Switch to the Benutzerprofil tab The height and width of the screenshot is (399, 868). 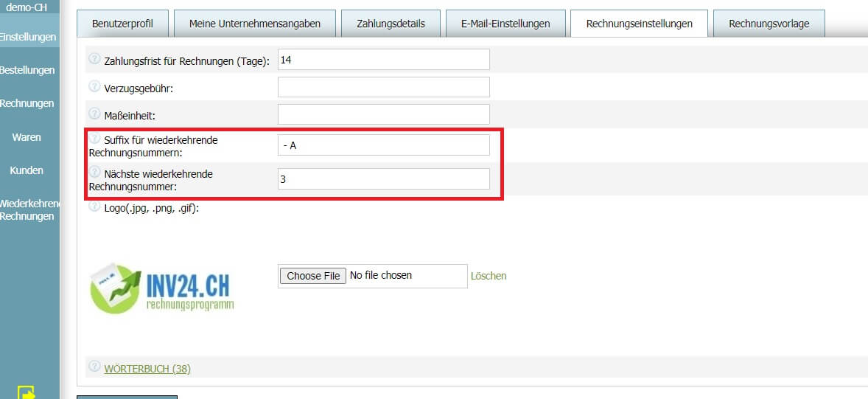click(x=122, y=24)
